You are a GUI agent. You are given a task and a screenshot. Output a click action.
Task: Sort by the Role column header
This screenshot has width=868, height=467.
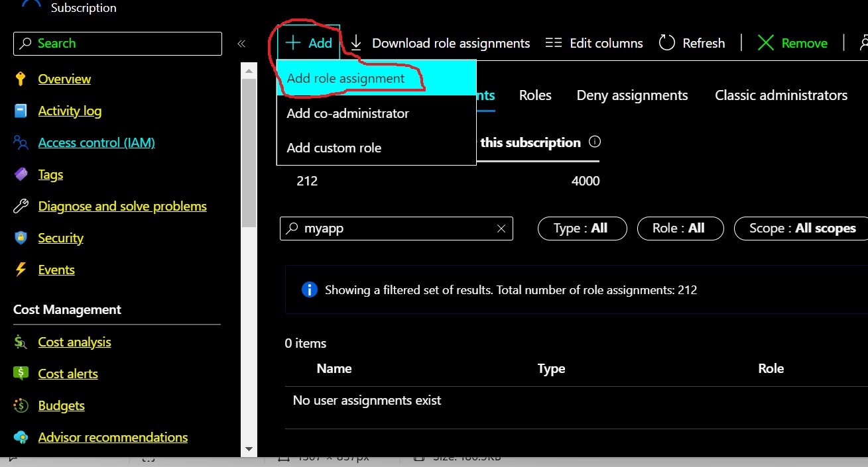click(771, 368)
